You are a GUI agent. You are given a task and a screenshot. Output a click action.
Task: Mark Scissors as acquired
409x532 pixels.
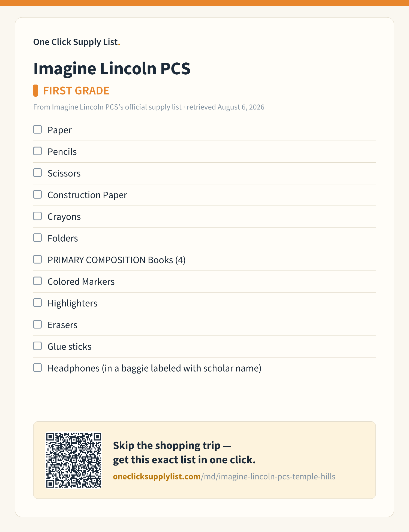tap(37, 173)
